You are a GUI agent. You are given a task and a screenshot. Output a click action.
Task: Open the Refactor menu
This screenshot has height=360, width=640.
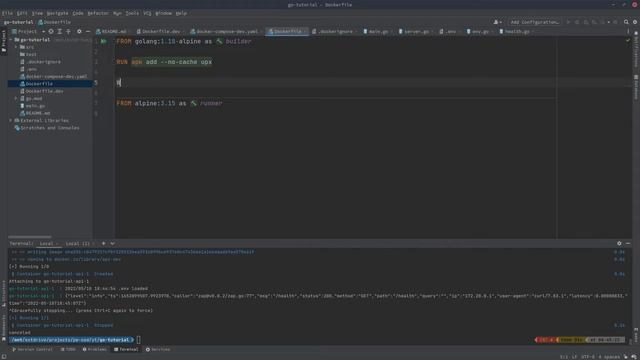[x=98, y=13]
